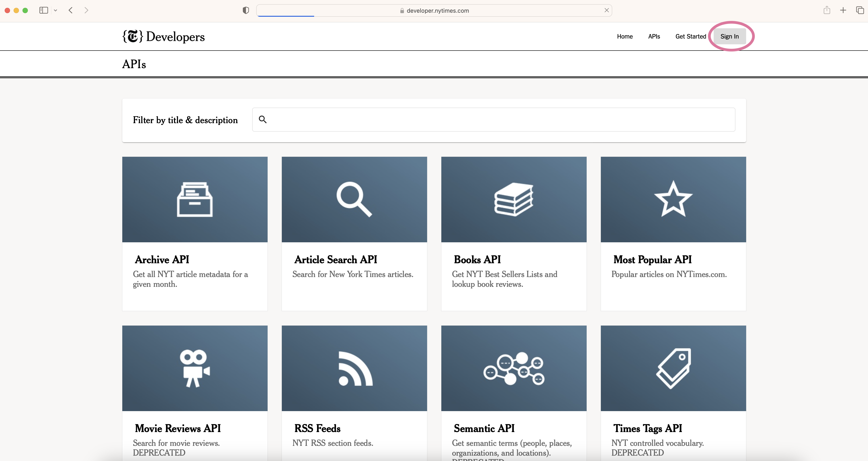Open the Movie Reviews API title link

pos(178,428)
